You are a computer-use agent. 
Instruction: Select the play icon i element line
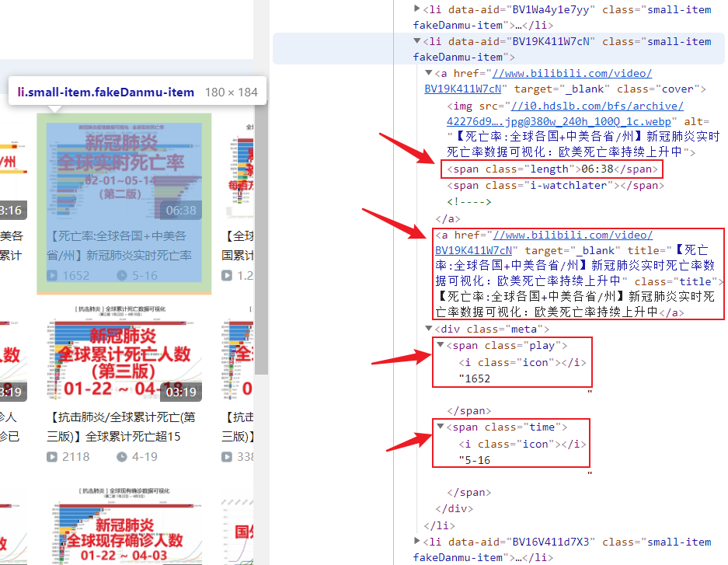click(522, 362)
